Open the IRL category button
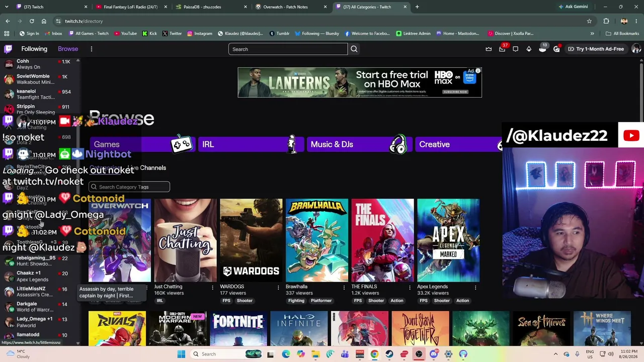This screenshot has width=644, height=362. tap(251, 144)
